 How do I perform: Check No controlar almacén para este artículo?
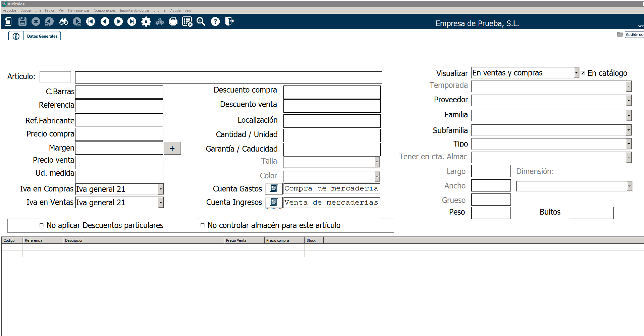click(x=202, y=225)
